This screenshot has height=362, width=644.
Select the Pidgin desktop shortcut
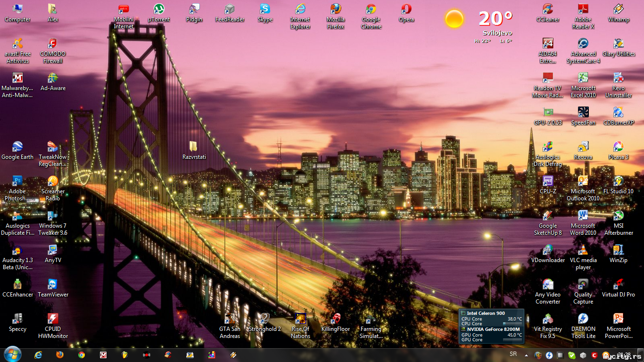194,13
